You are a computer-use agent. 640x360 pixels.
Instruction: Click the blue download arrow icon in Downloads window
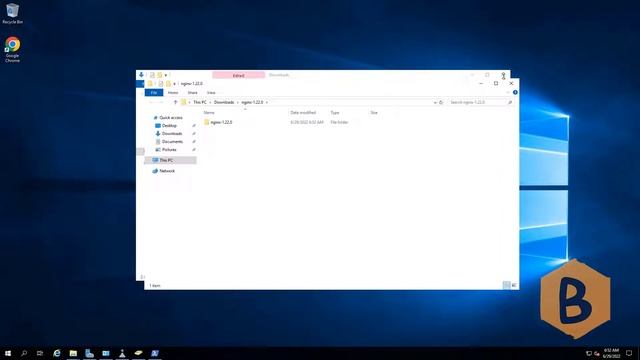[x=141, y=75]
